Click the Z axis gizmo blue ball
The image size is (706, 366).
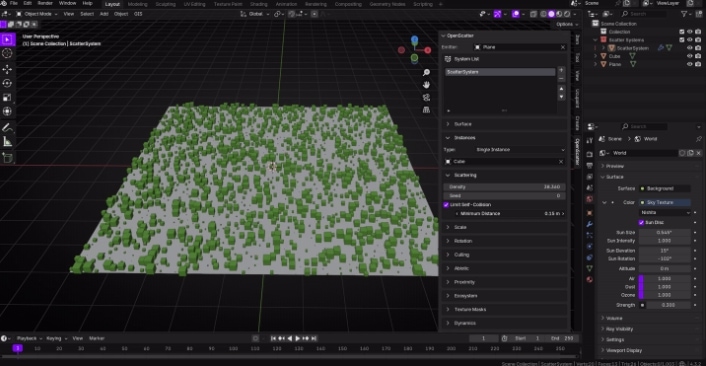[x=414, y=41]
